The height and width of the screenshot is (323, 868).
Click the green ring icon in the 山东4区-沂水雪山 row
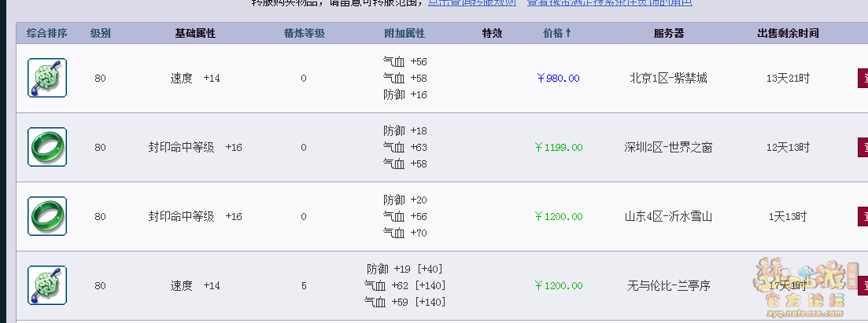[47, 216]
